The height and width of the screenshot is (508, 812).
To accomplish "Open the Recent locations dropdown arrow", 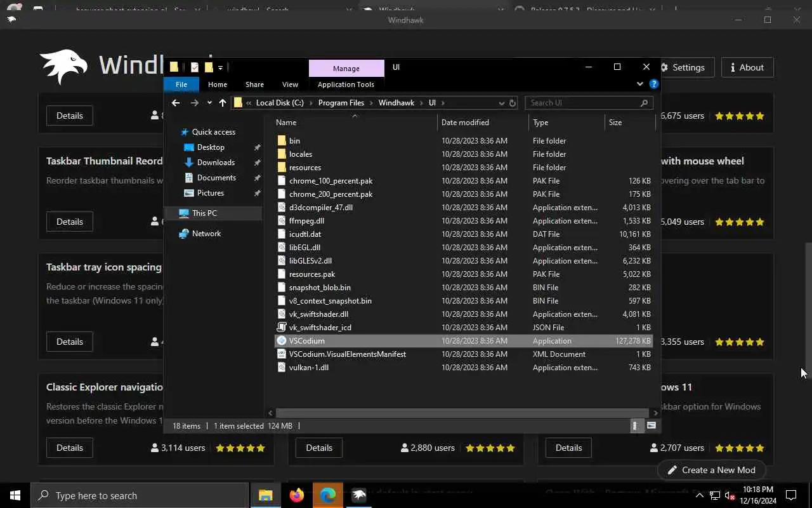I will (x=209, y=103).
